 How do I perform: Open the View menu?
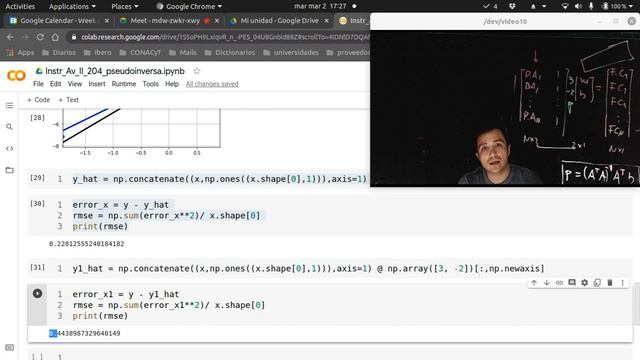click(75, 84)
